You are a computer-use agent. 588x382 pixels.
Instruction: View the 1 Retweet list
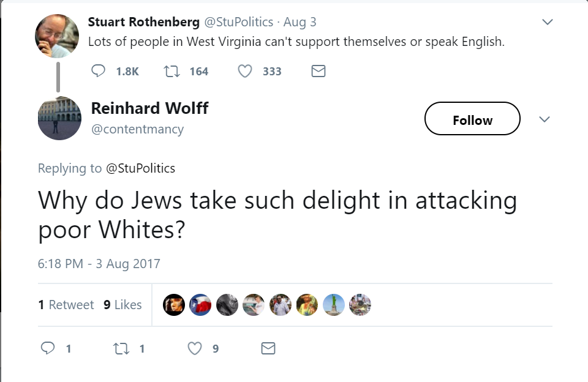pyautogui.click(x=66, y=305)
